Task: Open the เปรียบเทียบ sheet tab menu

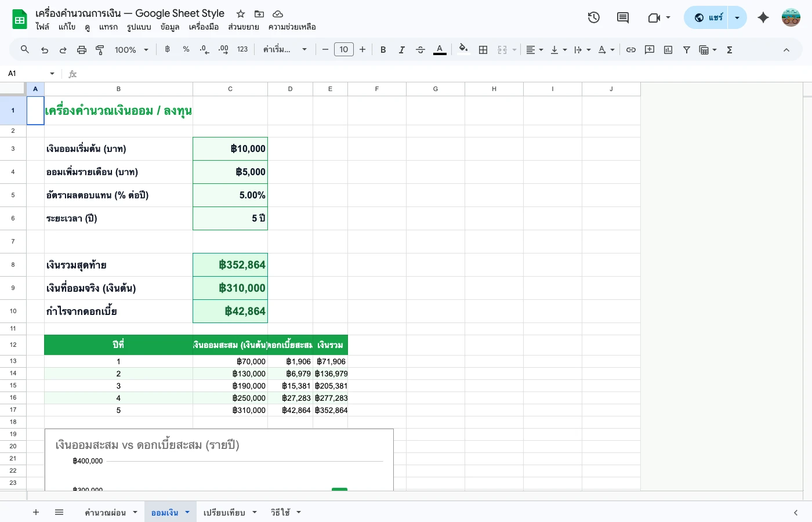Action: [x=253, y=512]
